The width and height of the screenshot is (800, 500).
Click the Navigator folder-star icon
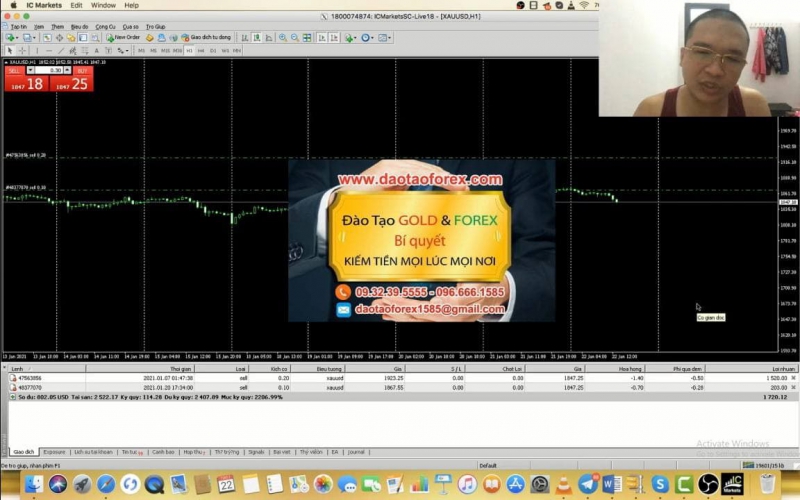[71, 38]
